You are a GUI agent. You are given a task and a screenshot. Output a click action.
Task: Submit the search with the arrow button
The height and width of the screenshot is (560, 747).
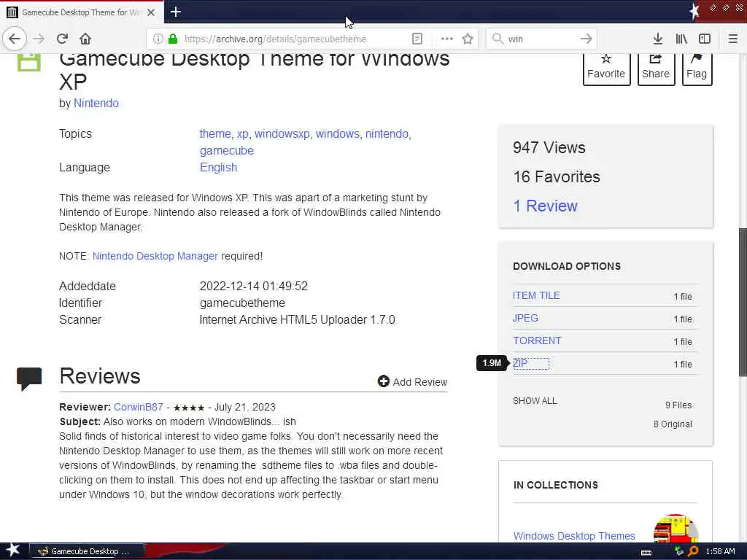587,39
